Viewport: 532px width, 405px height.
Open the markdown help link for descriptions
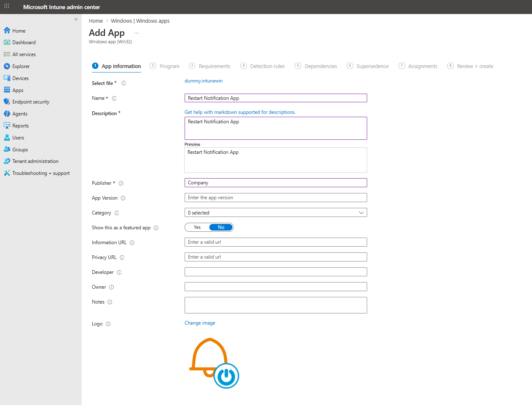click(x=240, y=112)
